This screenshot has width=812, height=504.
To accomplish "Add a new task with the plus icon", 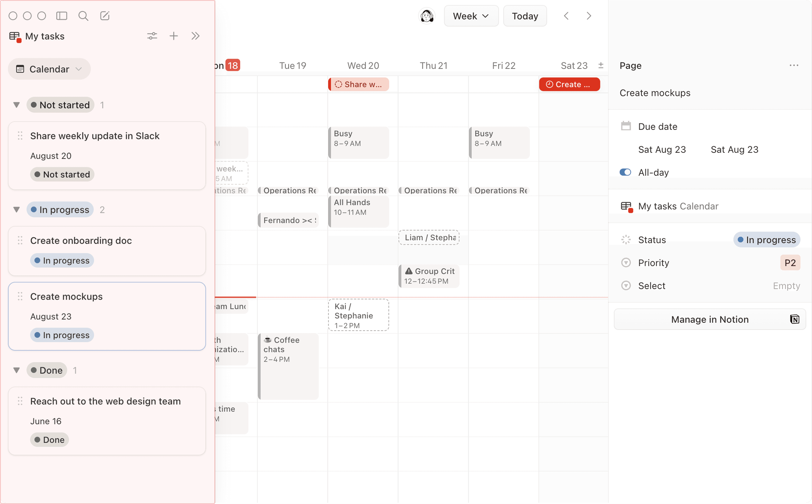I will pyautogui.click(x=173, y=36).
